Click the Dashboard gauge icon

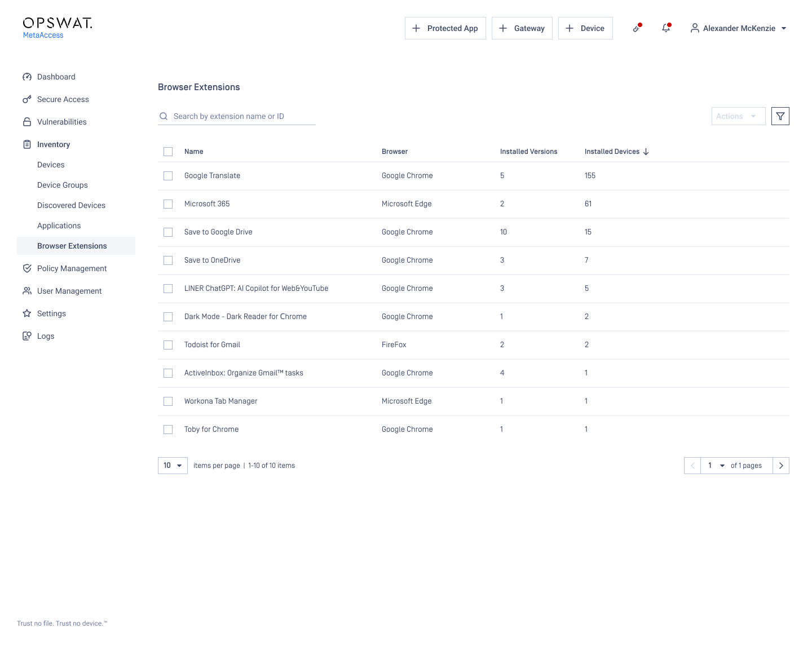[x=27, y=77]
